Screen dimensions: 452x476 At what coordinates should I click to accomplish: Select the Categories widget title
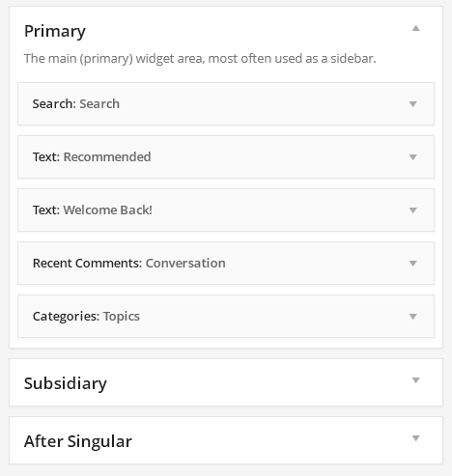(86, 317)
